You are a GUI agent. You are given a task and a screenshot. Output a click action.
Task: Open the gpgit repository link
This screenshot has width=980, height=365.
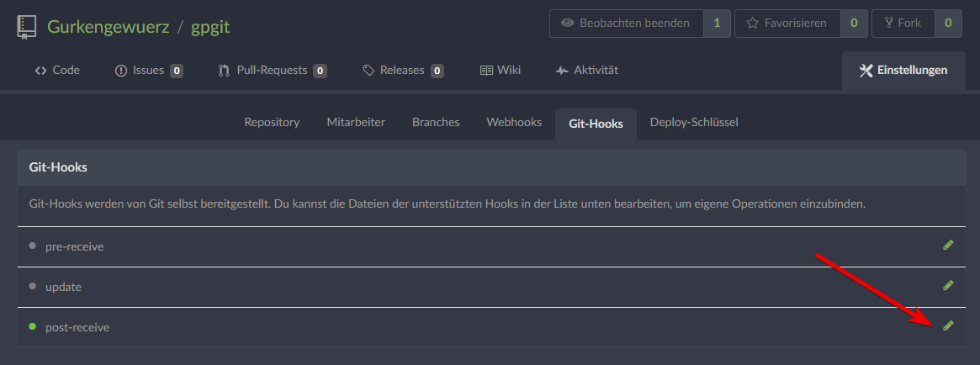click(210, 26)
